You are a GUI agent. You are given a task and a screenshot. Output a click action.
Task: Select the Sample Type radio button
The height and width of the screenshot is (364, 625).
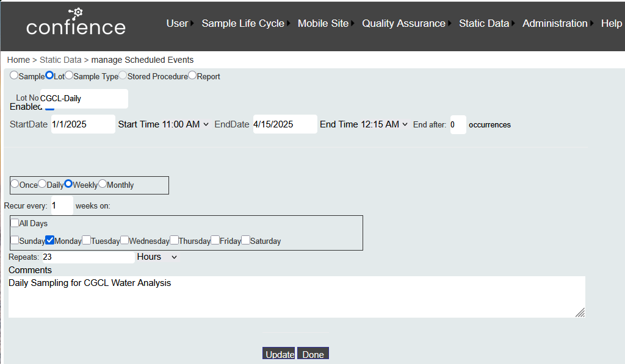pos(69,75)
